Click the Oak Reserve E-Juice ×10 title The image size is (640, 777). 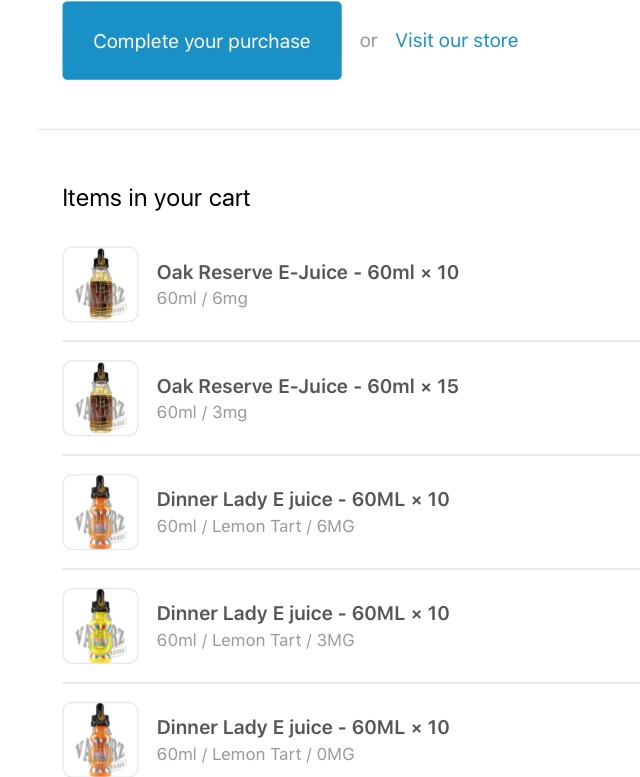(307, 272)
